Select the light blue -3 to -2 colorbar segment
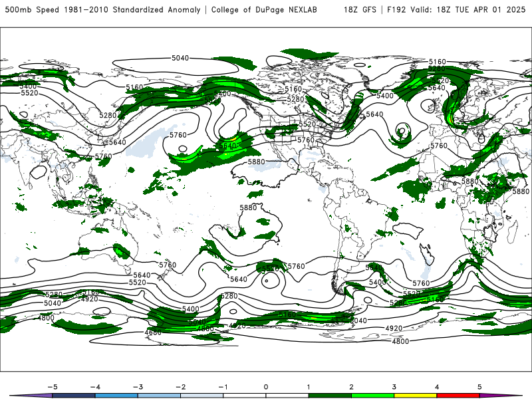The image size is (532, 399). pyautogui.click(x=159, y=396)
